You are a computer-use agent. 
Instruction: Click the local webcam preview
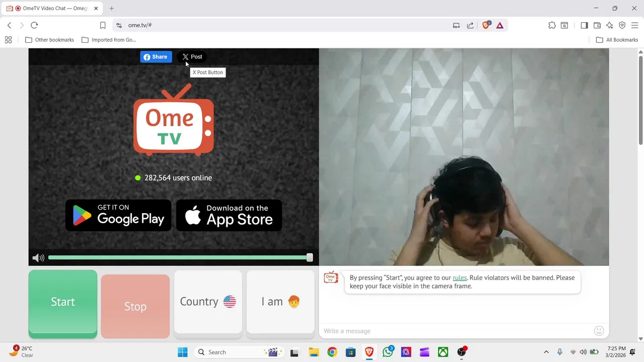(464, 157)
